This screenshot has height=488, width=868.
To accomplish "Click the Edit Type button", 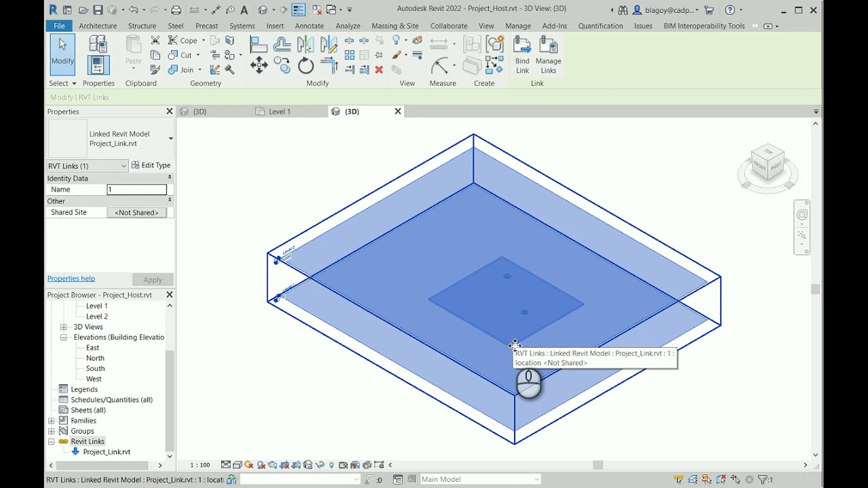I will click(x=151, y=165).
